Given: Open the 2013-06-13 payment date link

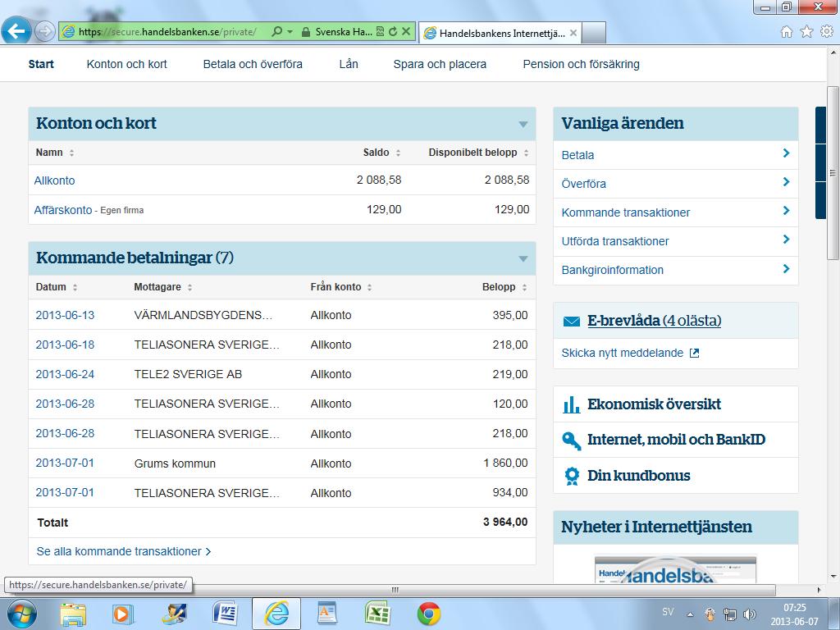Looking at the screenshot, I should (x=65, y=315).
